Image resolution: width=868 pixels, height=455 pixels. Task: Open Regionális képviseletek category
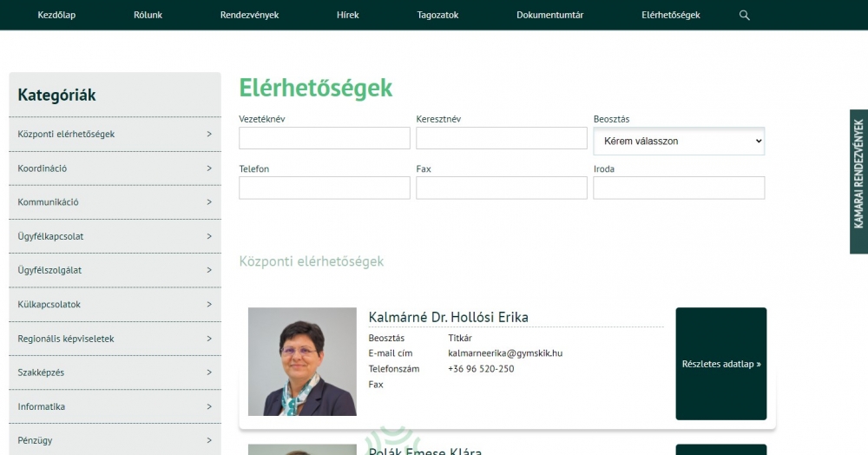(x=115, y=339)
